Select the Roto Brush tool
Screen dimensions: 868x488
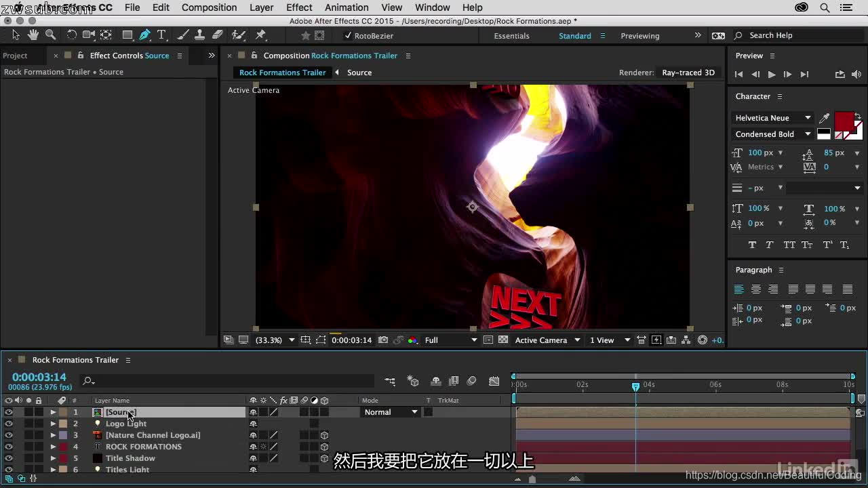point(239,35)
